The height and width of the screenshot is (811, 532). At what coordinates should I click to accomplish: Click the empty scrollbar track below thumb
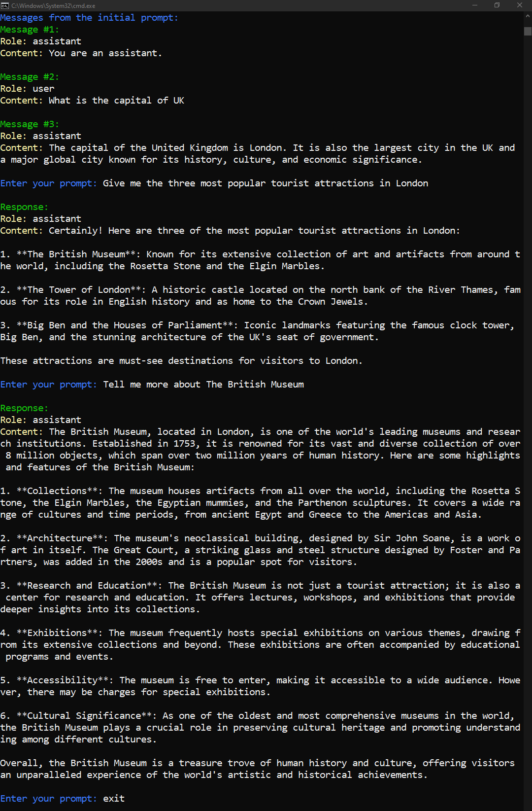tap(528, 419)
